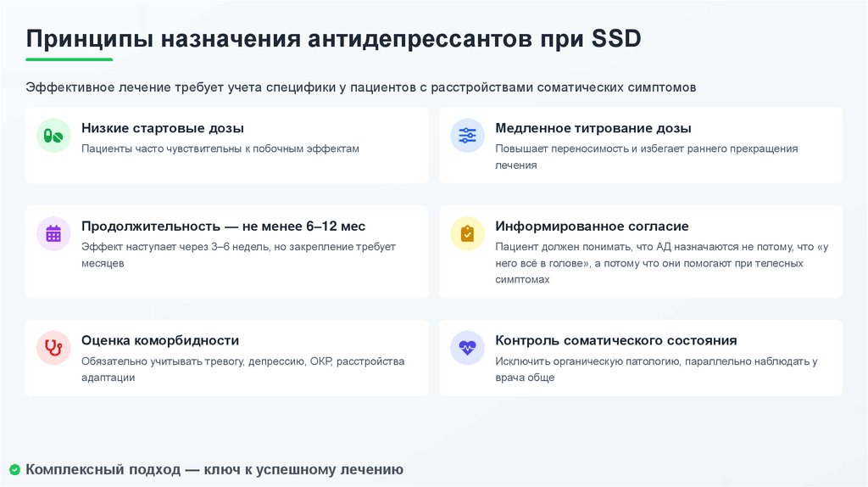
Task: Select the slide title about SSD antidepressants
Action: pyautogui.click(x=333, y=39)
